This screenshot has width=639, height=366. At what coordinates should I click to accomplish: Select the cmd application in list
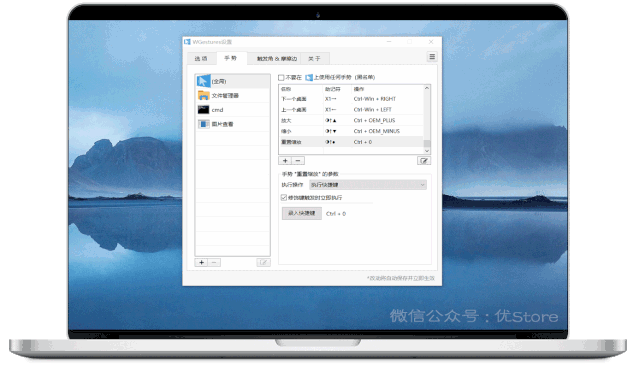pyautogui.click(x=232, y=110)
